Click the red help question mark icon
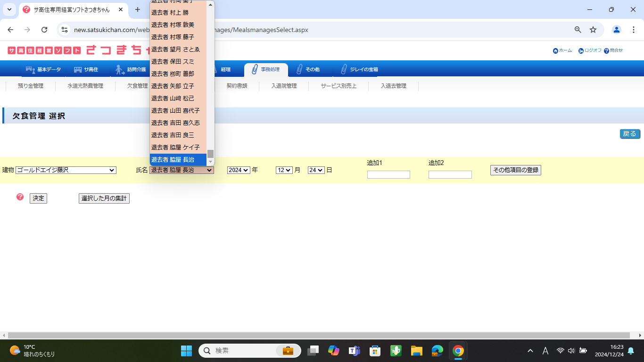This screenshot has height=362, width=644. (20, 197)
